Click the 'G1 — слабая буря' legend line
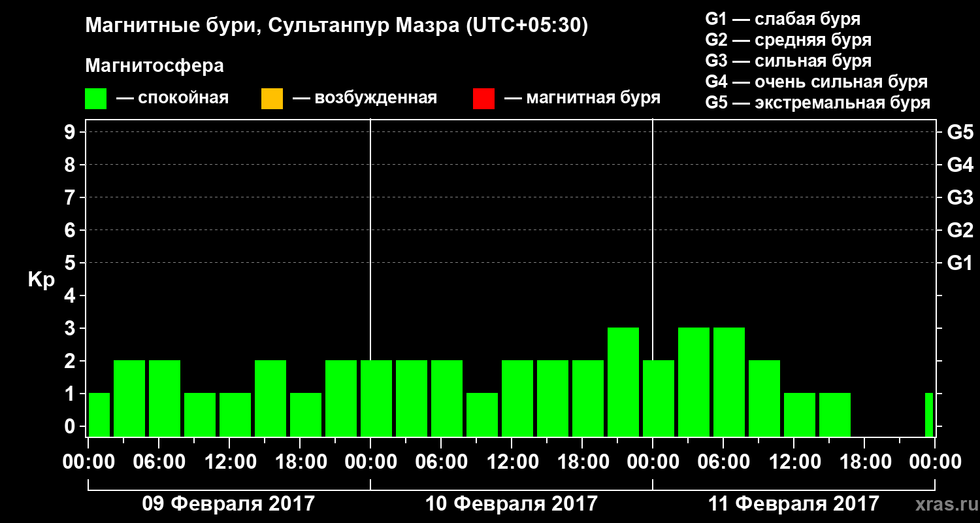Screen dimensions: 980x523 click(783, 19)
